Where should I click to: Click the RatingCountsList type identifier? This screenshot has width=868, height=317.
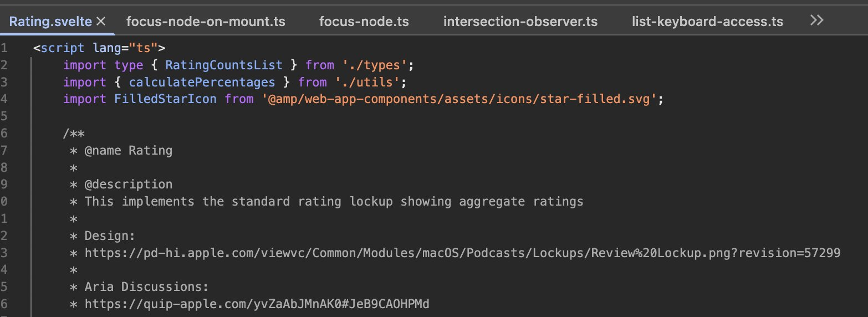pos(224,65)
